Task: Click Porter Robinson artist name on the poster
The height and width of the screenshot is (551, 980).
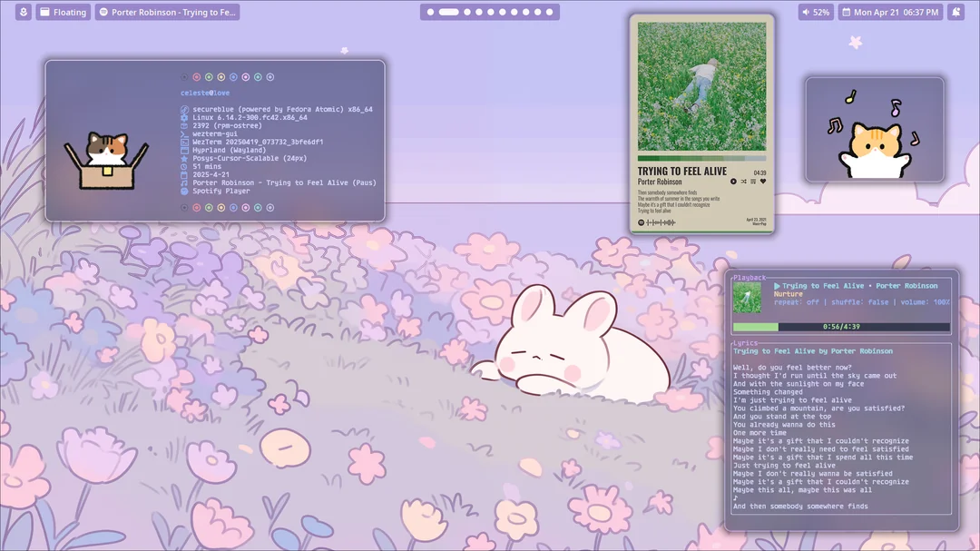Action: click(660, 182)
